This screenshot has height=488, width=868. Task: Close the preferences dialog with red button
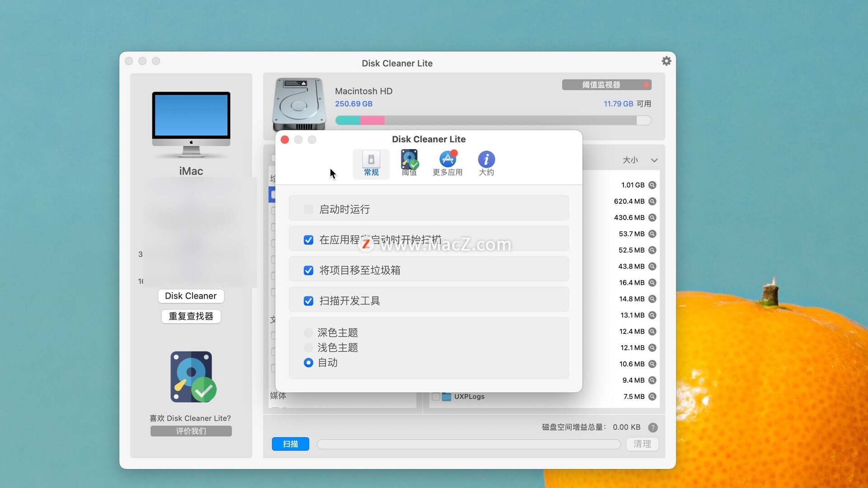pos(285,140)
